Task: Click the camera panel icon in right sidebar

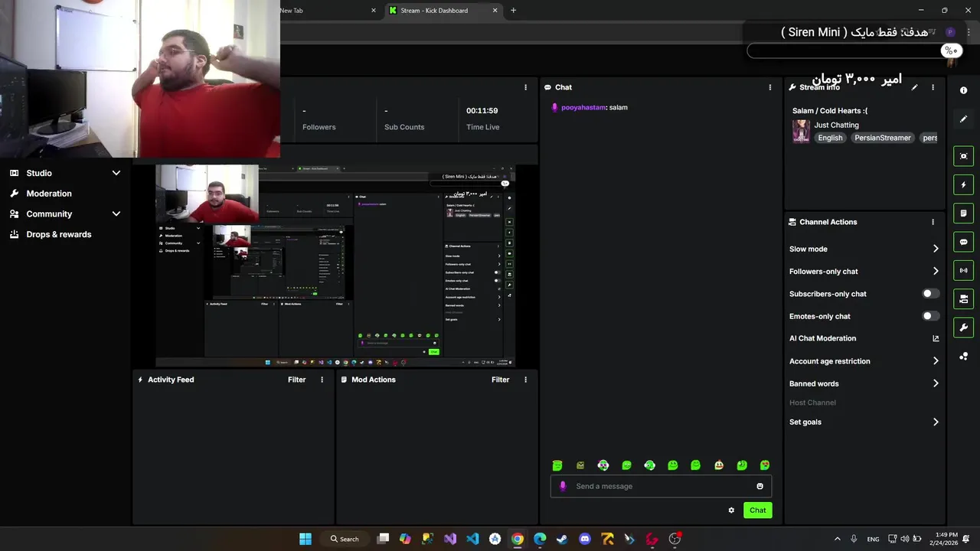Action: pos(963,299)
